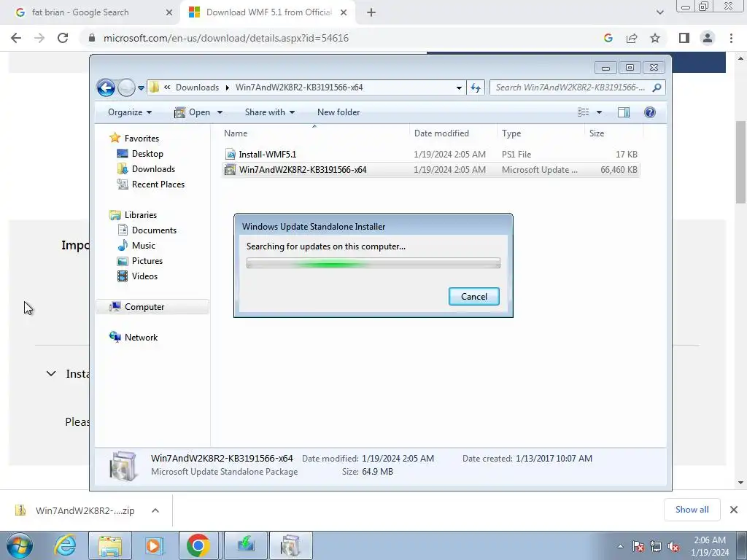Viewport: 747px width, 560px height.
Task: Open downloaded Win7AndW2K8R2 zip in download shelf
Action: (x=75, y=510)
